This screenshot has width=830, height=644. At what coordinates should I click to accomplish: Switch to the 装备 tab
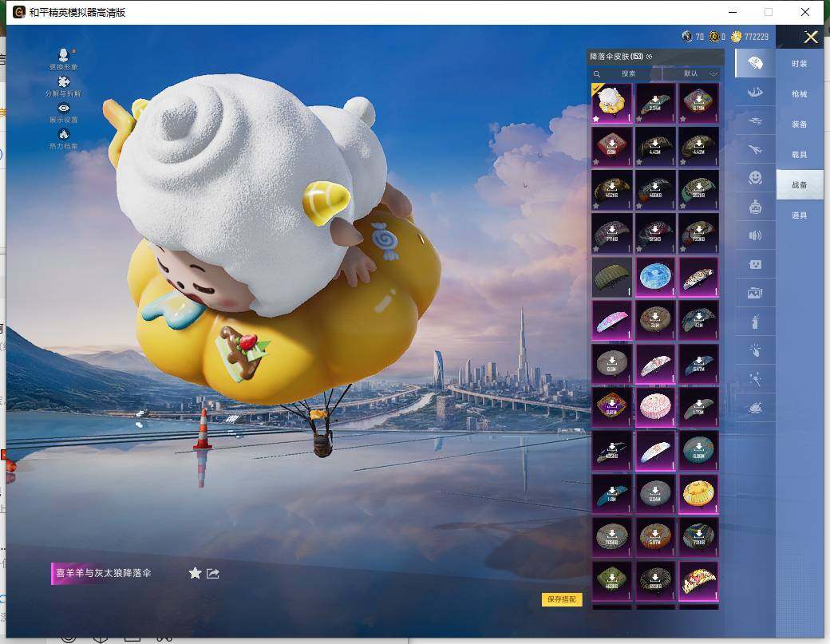pyautogui.click(x=800, y=124)
